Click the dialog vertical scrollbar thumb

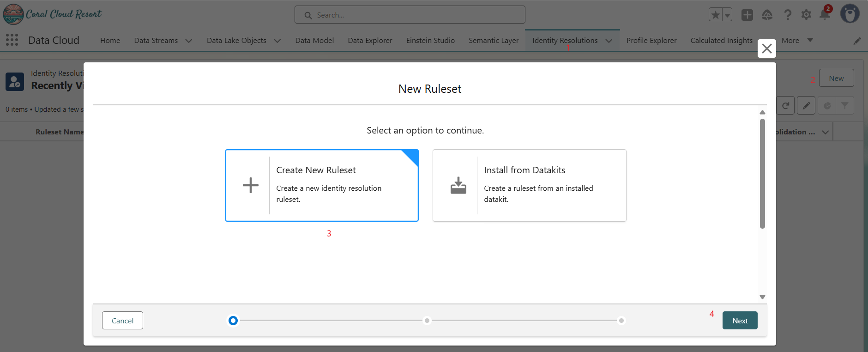point(763,174)
